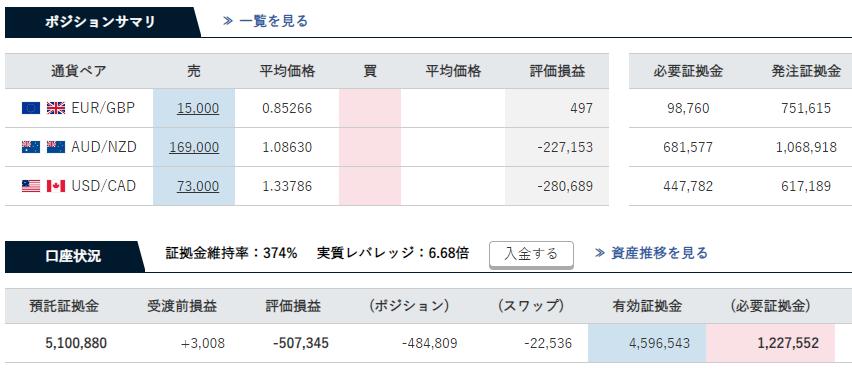
Task: Open the 73,000 USD/CAD sell position
Action: click(x=198, y=186)
